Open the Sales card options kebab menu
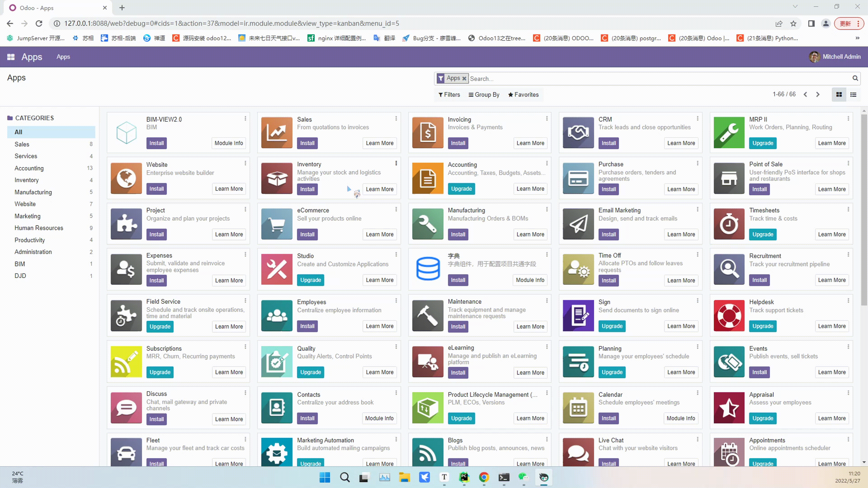This screenshot has height=488, width=868. point(396,119)
